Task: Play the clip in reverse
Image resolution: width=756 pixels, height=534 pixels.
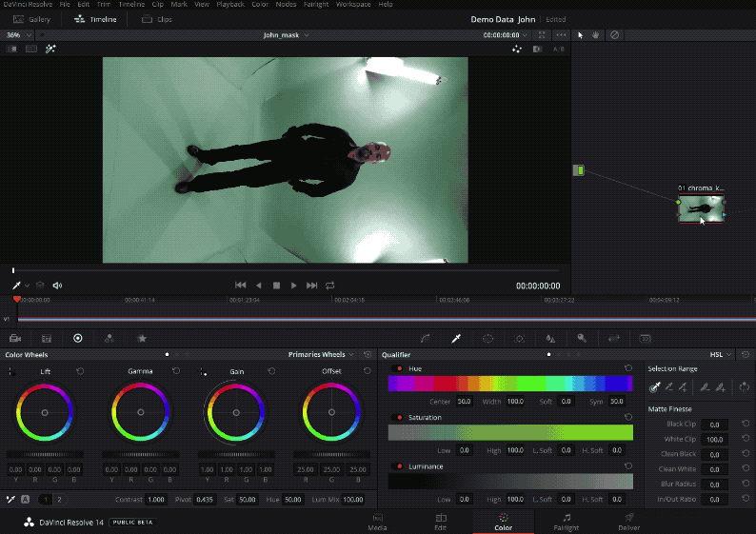Action: click(259, 286)
